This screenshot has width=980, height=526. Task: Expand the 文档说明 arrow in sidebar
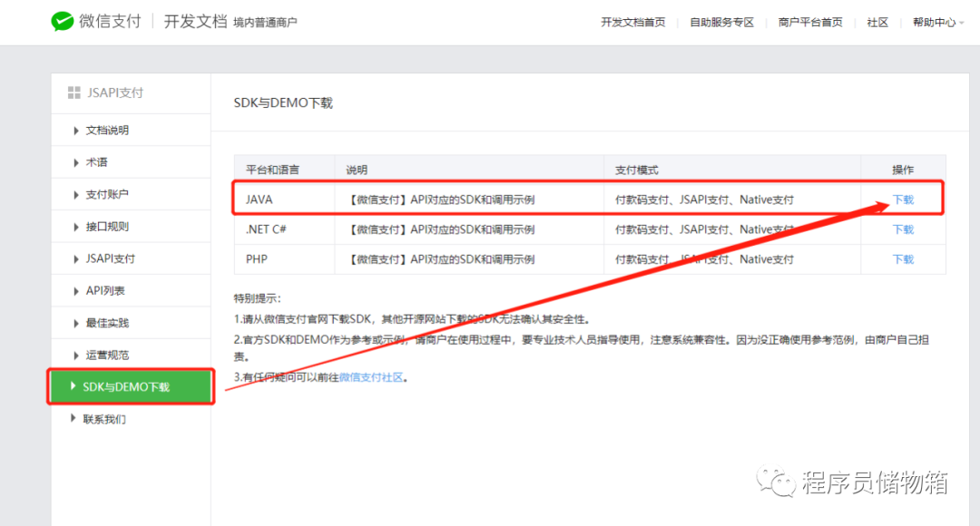[75, 131]
